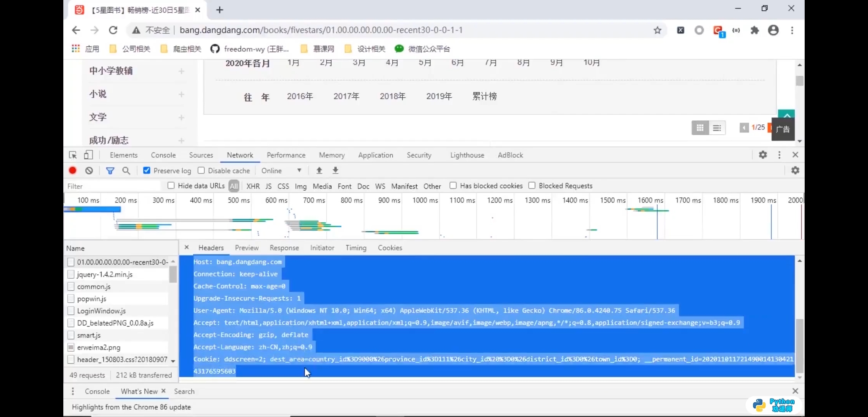Uncheck the Preserve log checkbox
This screenshot has height=417, width=868.
[147, 170]
